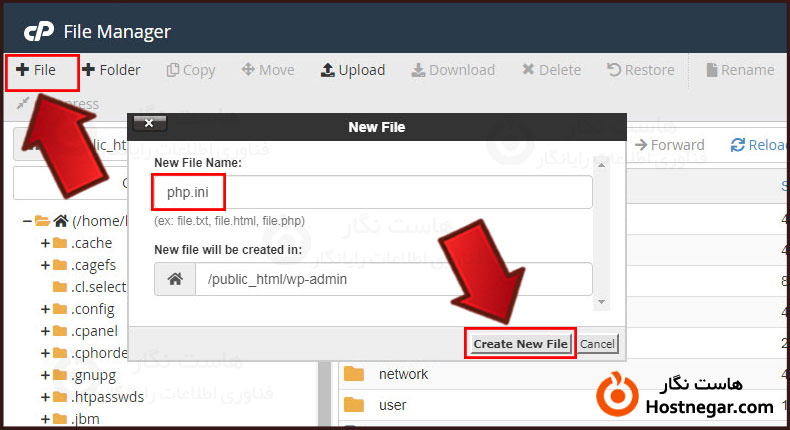Image resolution: width=790 pixels, height=430 pixels.
Task: Click the /public_html/wp-admin path field
Action: point(393,280)
